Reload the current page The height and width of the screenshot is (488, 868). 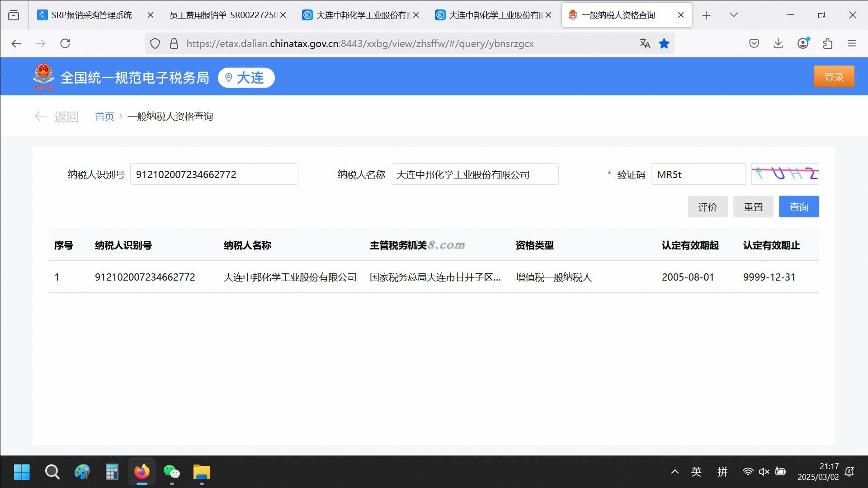coord(65,43)
